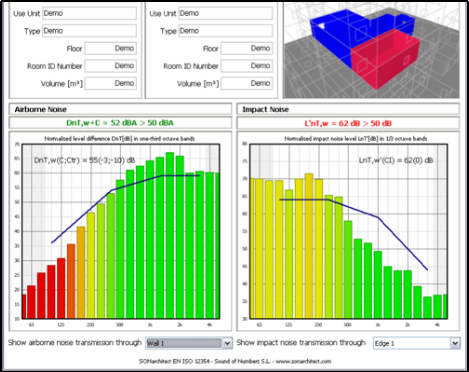
Task: Click the right panel Room ID Number field
Action: coord(247,66)
